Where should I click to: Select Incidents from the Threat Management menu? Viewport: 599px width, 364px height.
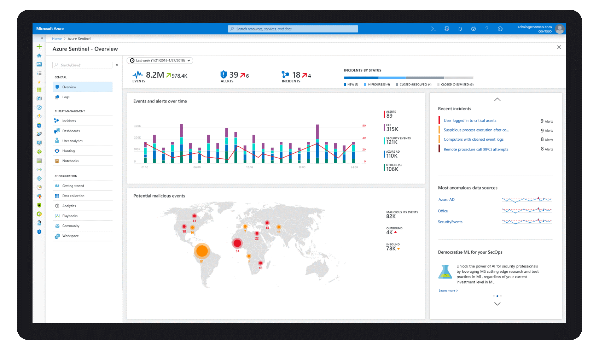pos(68,121)
